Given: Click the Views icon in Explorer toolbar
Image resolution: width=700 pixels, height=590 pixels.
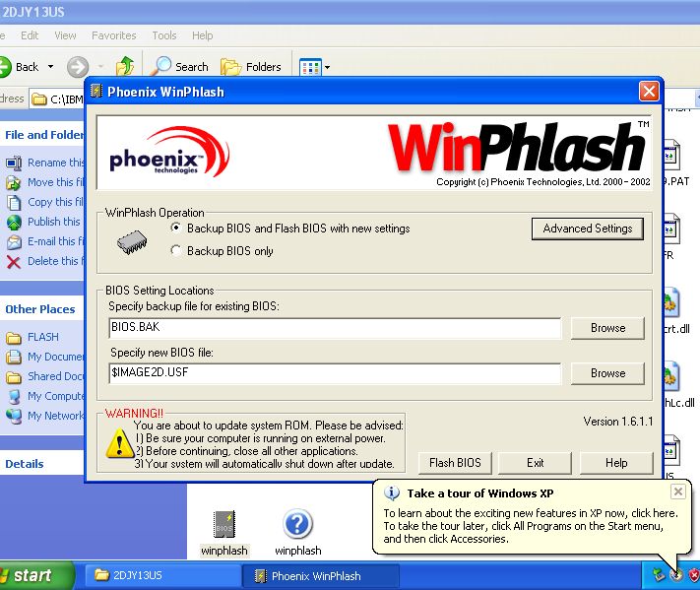Looking at the screenshot, I should [x=310, y=67].
